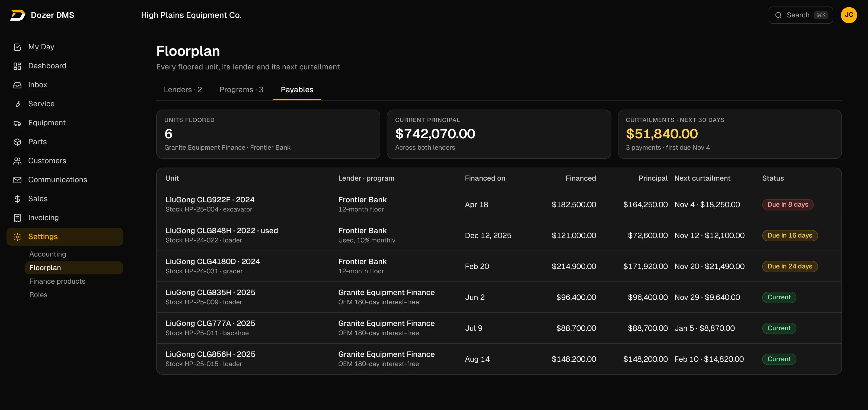This screenshot has height=410, width=868.
Task: Click Current status for CLG835H
Action: coord(779,297)
